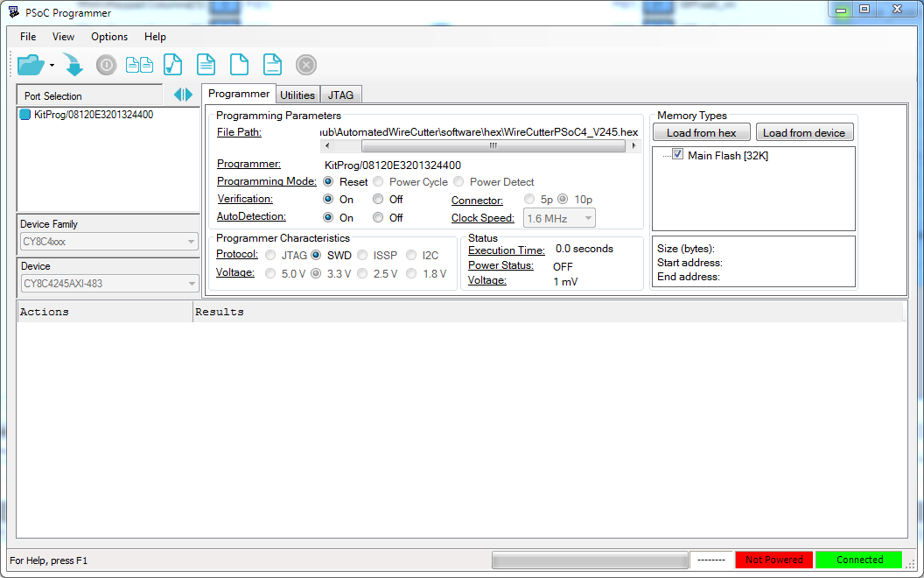Set AutoDetection to On
Viewport: 924px width, 578px height.
328,217
